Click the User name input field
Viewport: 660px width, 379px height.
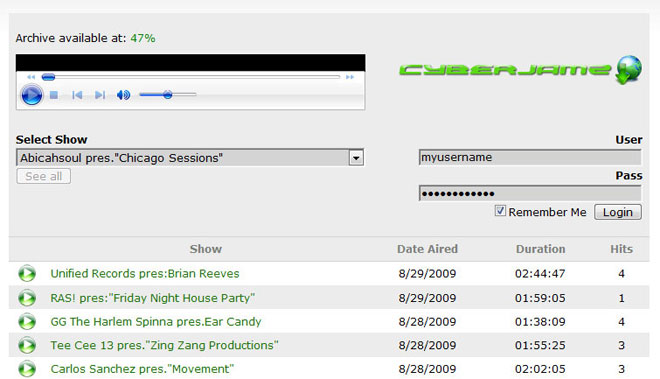tap(530, 157)
